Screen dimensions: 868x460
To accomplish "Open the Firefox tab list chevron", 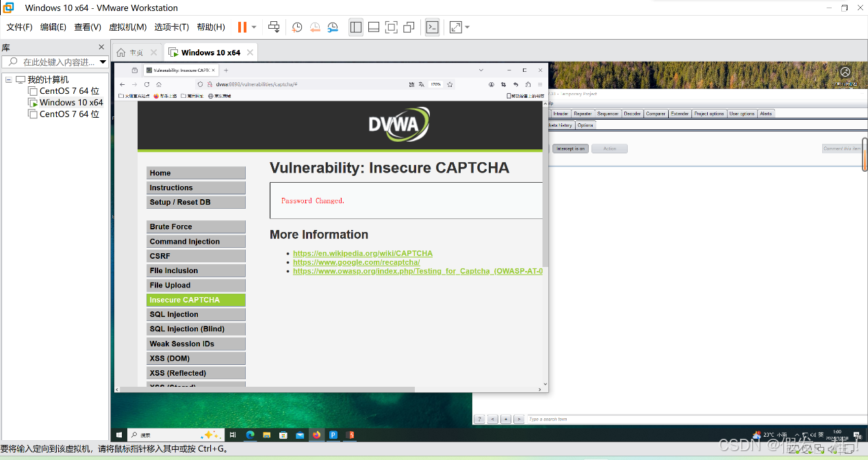I will 481,70.
